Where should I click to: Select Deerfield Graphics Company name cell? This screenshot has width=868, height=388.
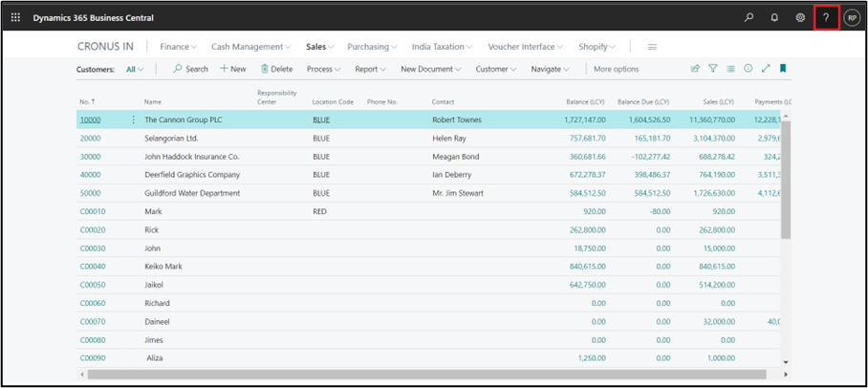(x=192, y=175)
